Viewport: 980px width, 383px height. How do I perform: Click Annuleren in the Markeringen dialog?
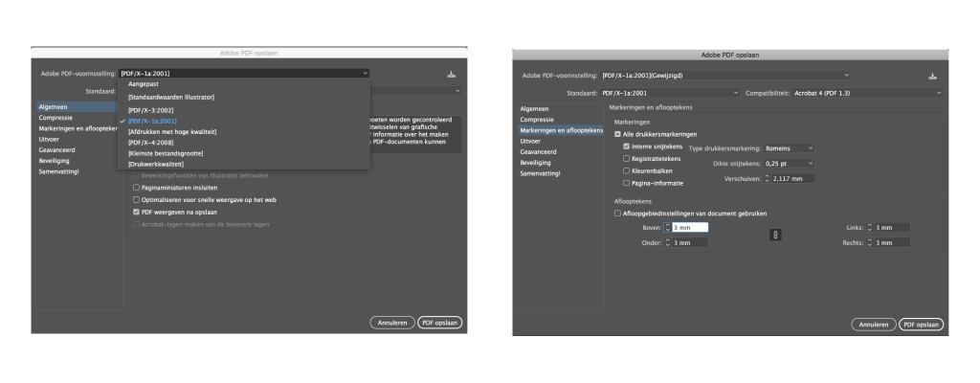[x=874, y=325]
